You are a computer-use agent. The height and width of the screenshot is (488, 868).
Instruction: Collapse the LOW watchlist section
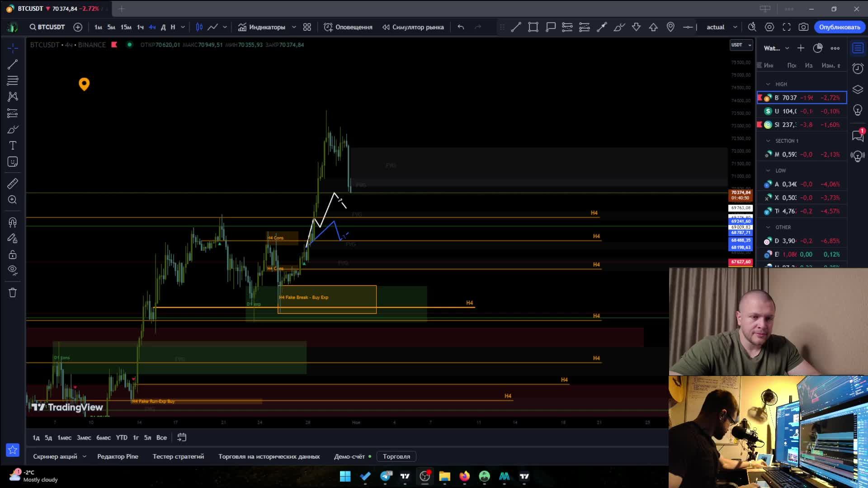click(768, 171)
